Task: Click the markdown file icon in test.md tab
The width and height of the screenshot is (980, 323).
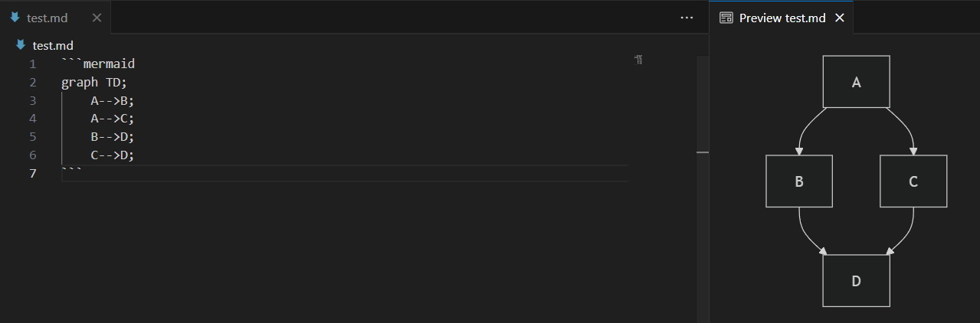Action: click(15, 18)
